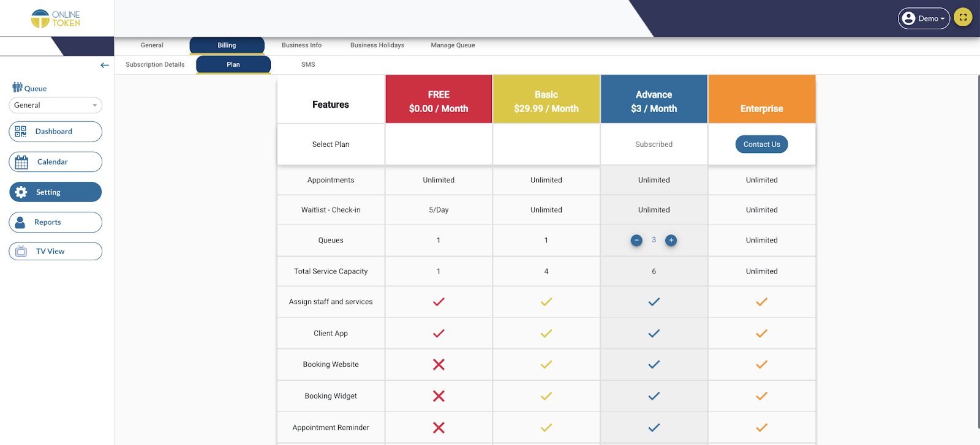Click the Reports person icon
The width and height of the screenshot is (980, 445).
click(20, 222)
